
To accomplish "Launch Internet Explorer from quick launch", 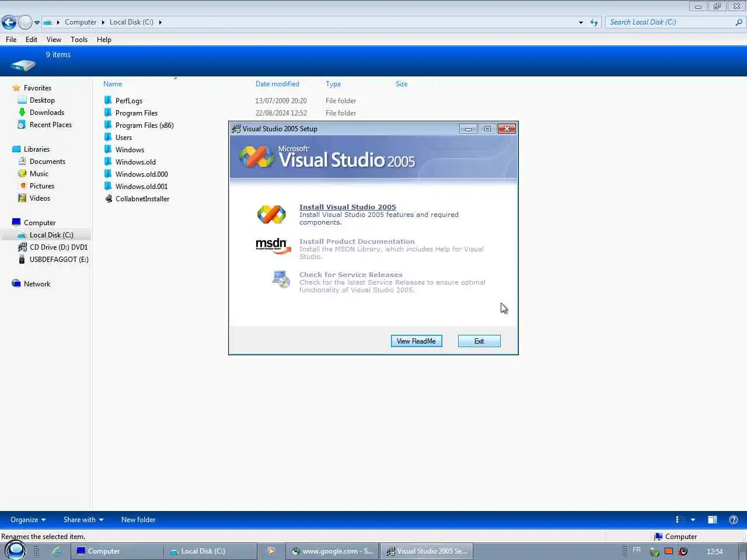I will (57, 551).
